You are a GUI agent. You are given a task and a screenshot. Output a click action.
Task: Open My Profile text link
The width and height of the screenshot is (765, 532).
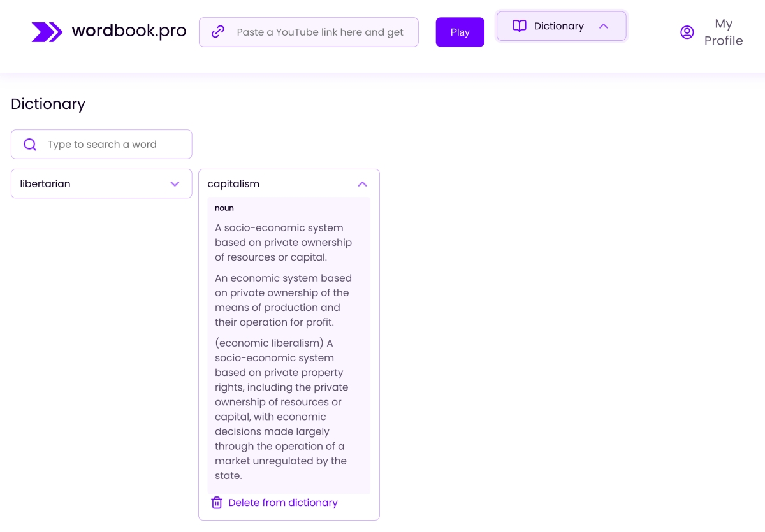[723, 32]
